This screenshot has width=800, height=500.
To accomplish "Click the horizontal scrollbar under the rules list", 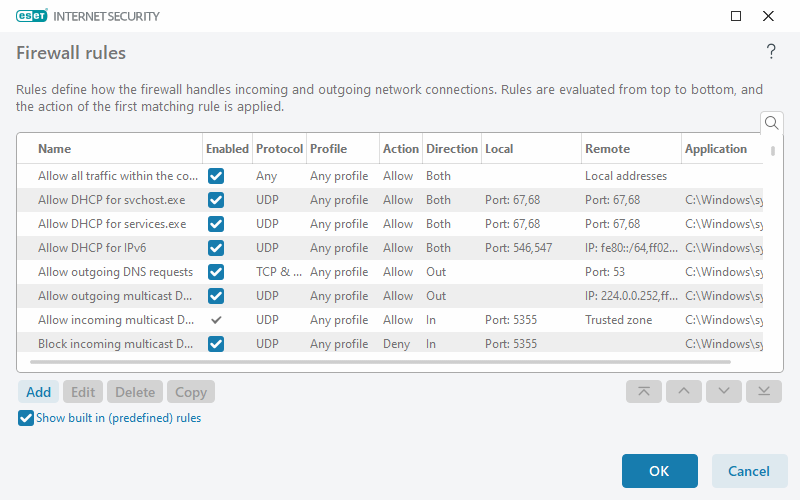I will tap(390, 361).
